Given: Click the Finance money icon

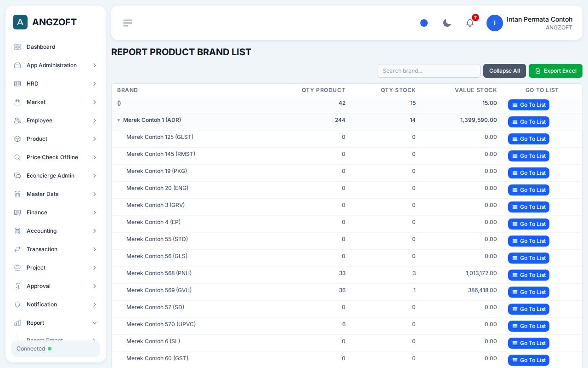Looking at the screenshot, I should tap(17, 213).
